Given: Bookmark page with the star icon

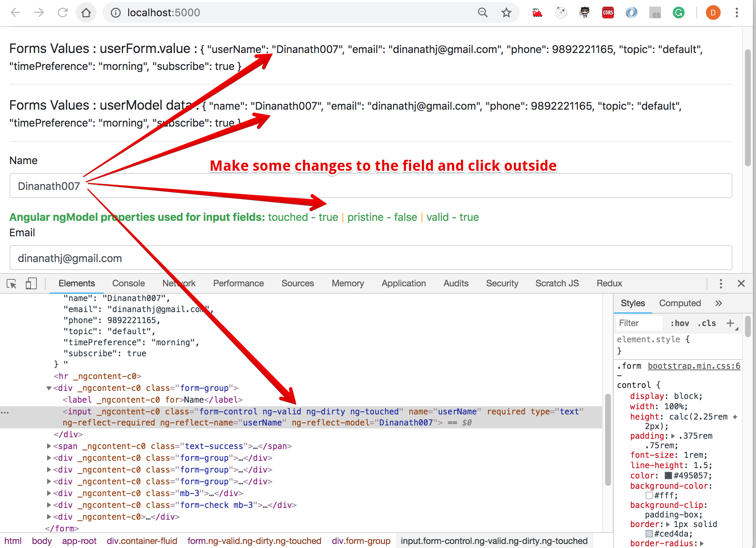Looking at the screenshot, I should (506, 13).
